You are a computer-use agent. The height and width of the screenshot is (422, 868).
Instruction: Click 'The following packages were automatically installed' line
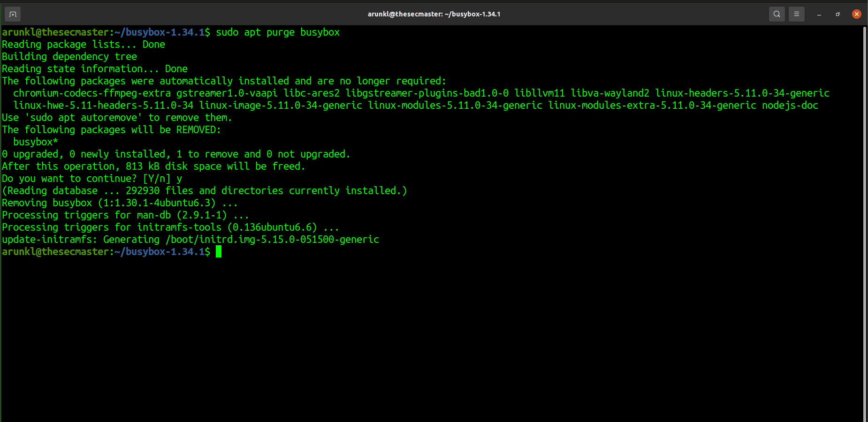[224, 81]
